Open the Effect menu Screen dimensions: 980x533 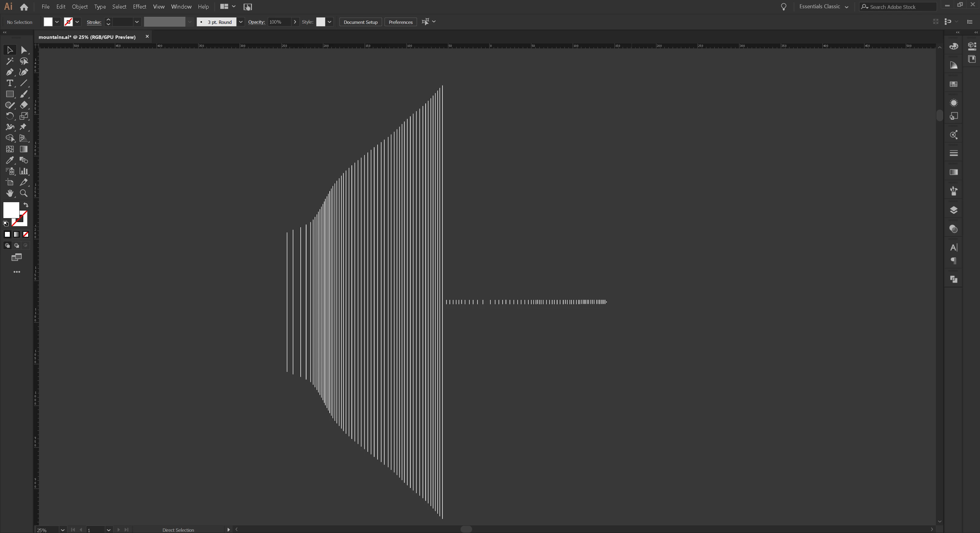(139, 6)
